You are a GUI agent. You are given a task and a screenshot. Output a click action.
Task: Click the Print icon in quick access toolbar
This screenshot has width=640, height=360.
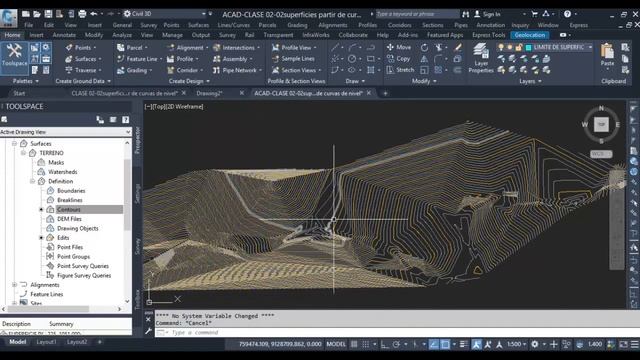[x=82, y=14]
